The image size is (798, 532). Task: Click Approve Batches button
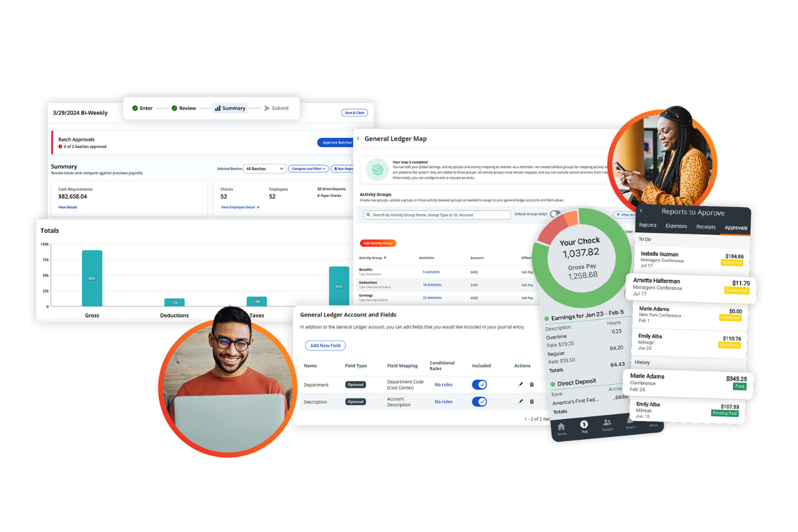click(335, 142)
